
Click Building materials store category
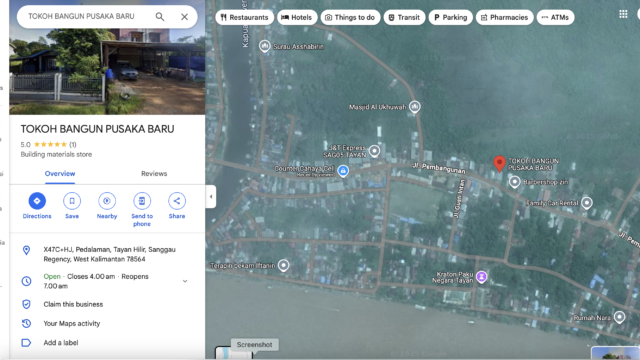[56, 154]
